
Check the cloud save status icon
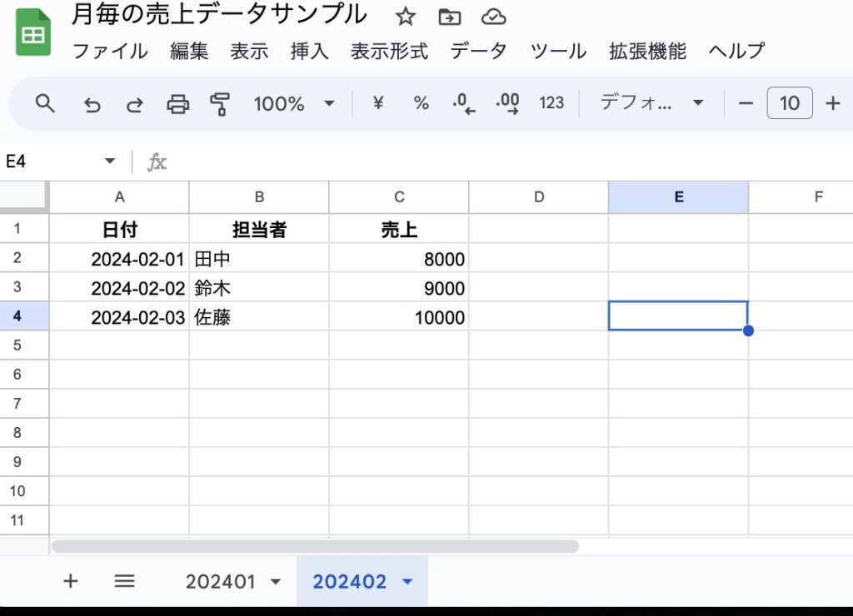point(494,17)
